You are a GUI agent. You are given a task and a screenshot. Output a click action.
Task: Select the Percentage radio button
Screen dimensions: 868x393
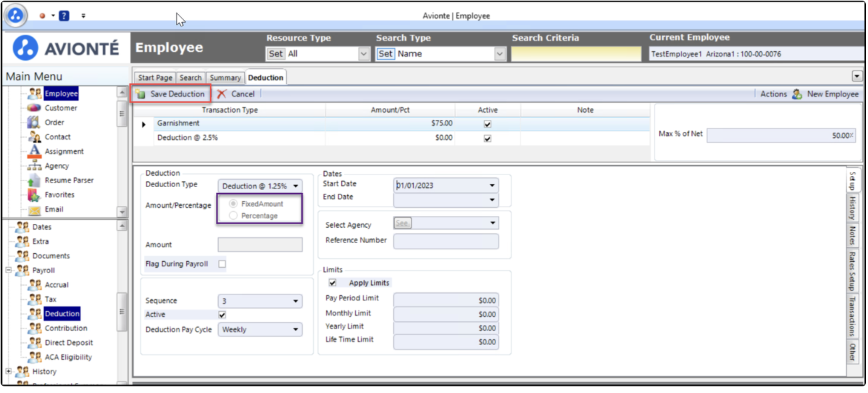[x=233, y=216]
